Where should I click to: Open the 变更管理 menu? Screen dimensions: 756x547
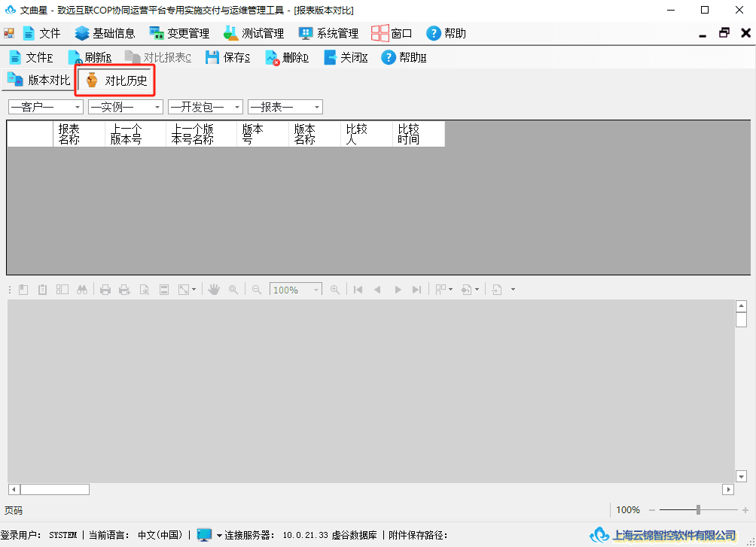pos(179,33)
